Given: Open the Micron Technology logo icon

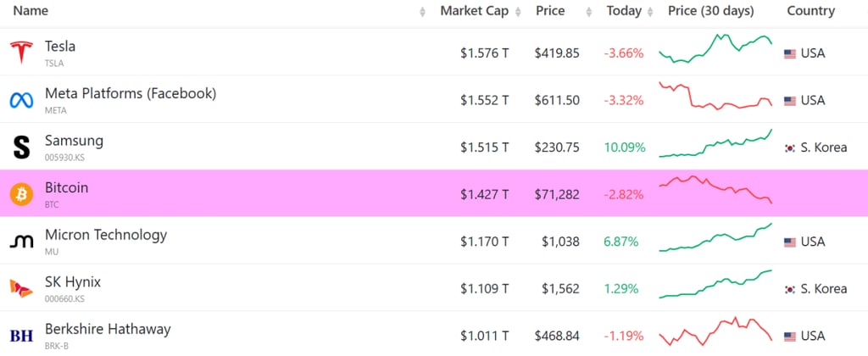Looking at the screenshot, I should pos(21,242).
